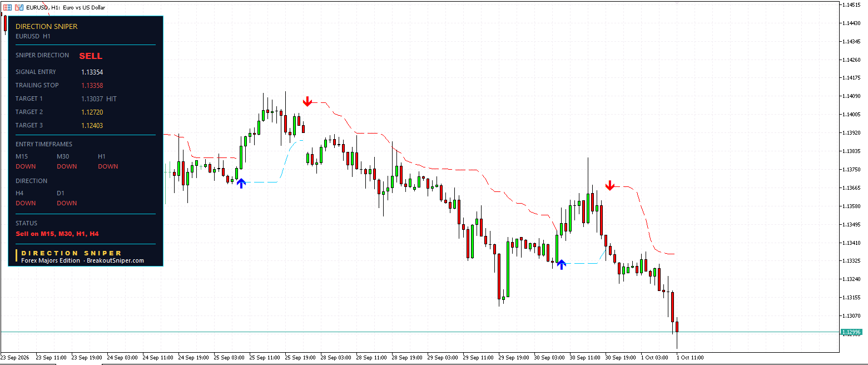Click the 1 Oct 11:00 label on the time axis
This screenshot has width=868, height=365.
click(x=690, y=357)
